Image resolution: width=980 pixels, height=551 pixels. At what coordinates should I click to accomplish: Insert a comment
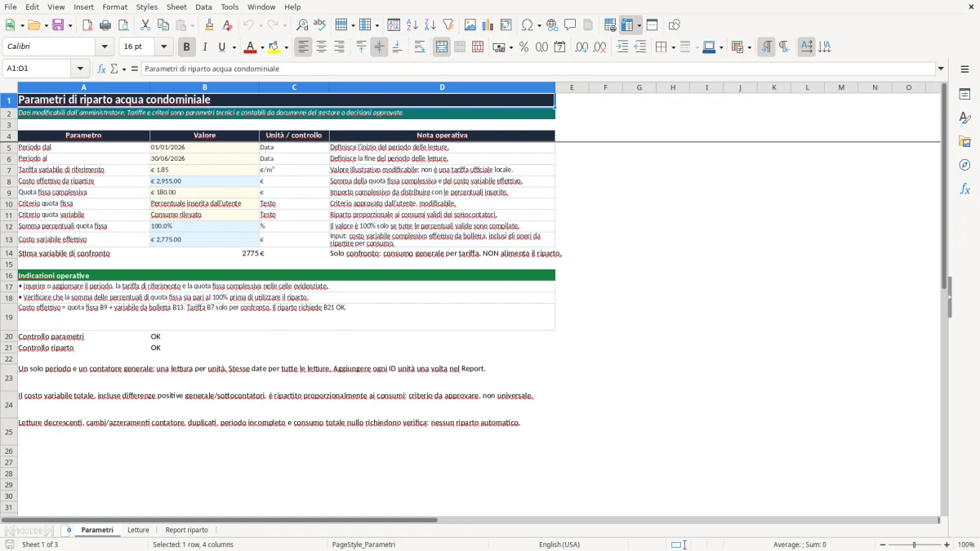[570, 25]
